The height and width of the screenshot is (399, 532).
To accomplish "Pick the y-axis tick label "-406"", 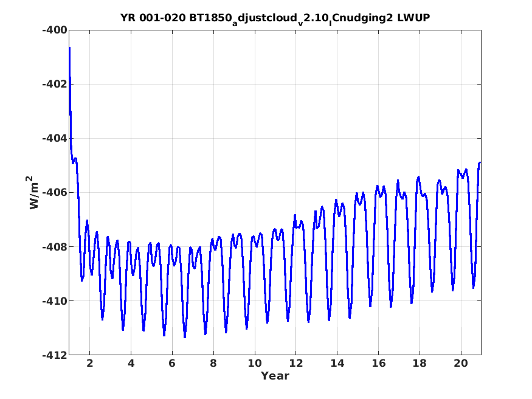I will coord(55,192).
